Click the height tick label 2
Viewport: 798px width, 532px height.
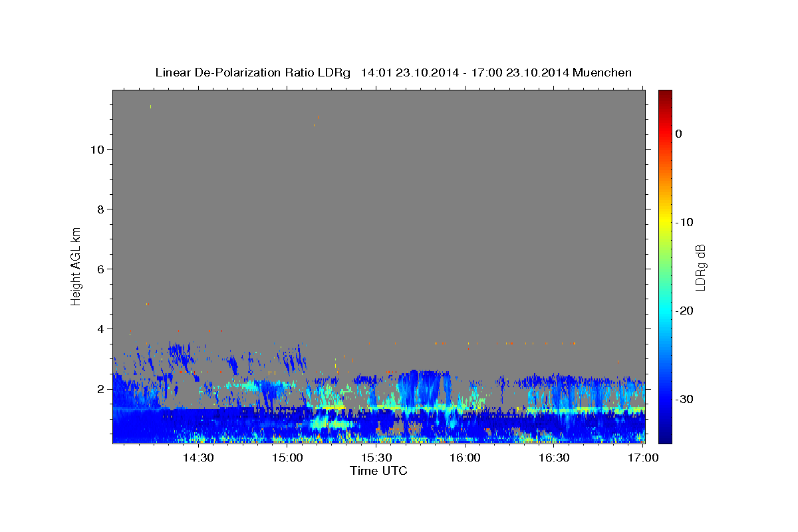click(99, 389)
